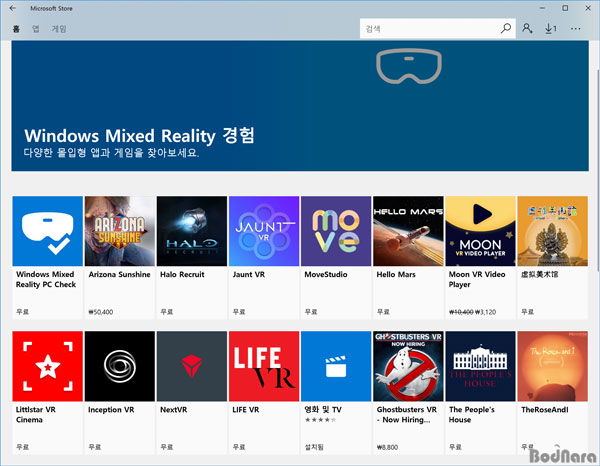
Task: Click the LIFE VR title text
Action: [246, 410]
